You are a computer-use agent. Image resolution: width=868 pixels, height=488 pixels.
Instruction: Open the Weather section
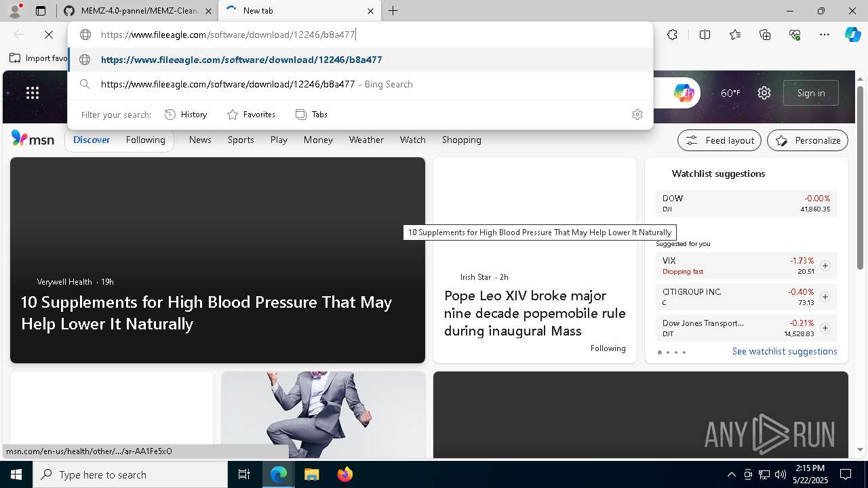click(x=366, y=140)
